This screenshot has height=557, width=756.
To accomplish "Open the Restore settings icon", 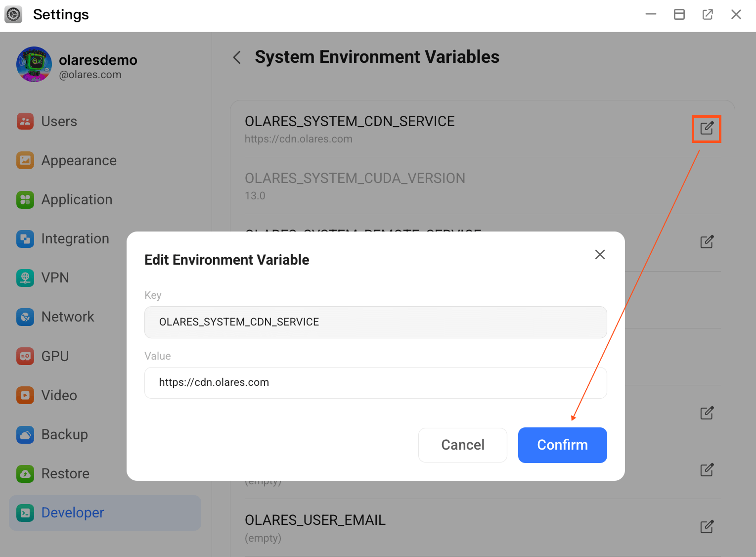I will [x=25, y=473].
